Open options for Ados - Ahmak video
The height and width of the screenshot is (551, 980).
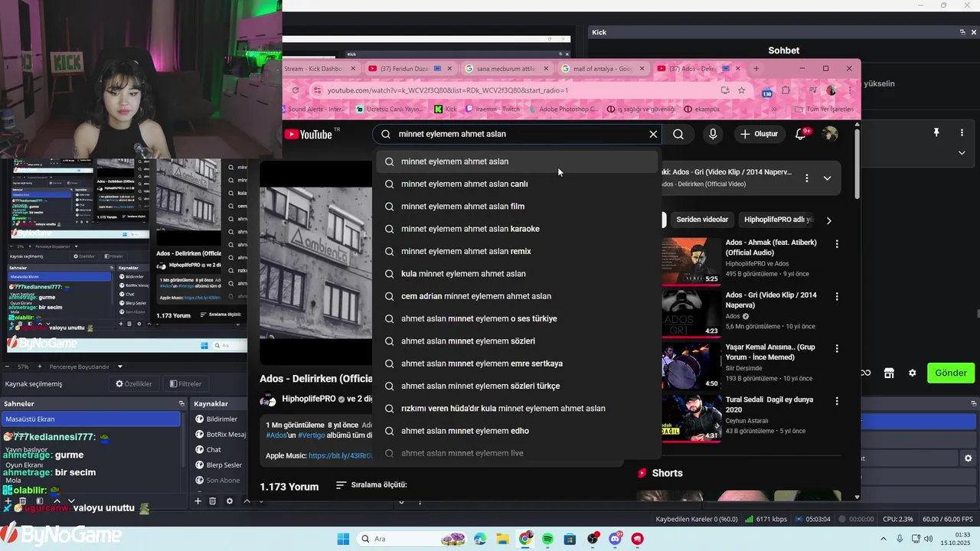[x=837, y=244]
